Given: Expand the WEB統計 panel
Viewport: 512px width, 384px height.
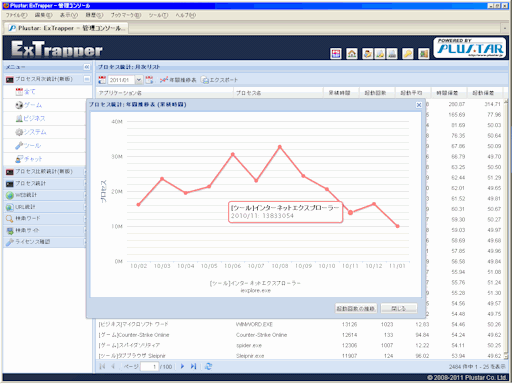Looking at the screenshot, I should [x=44, y=195].
